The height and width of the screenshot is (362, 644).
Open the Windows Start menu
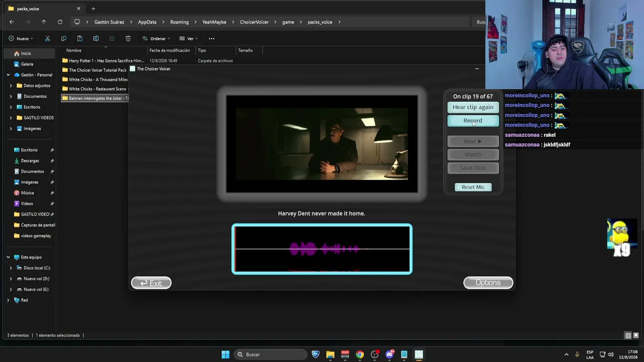click(x=225, y=354)
